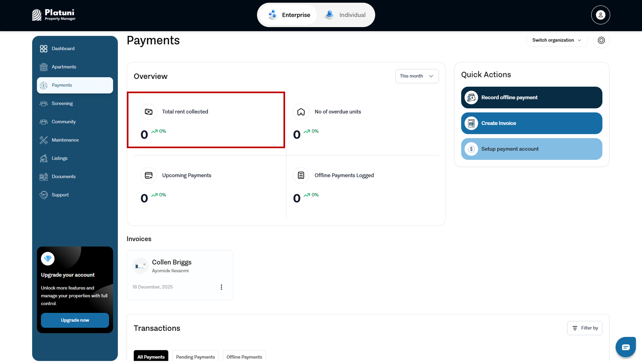Click the Documents icon in sidebar

44,177
